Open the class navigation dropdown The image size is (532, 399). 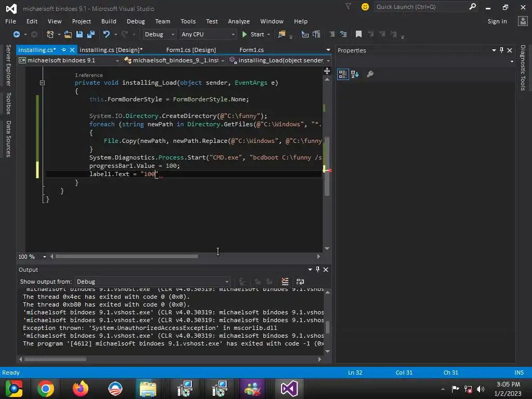[174, 60]
